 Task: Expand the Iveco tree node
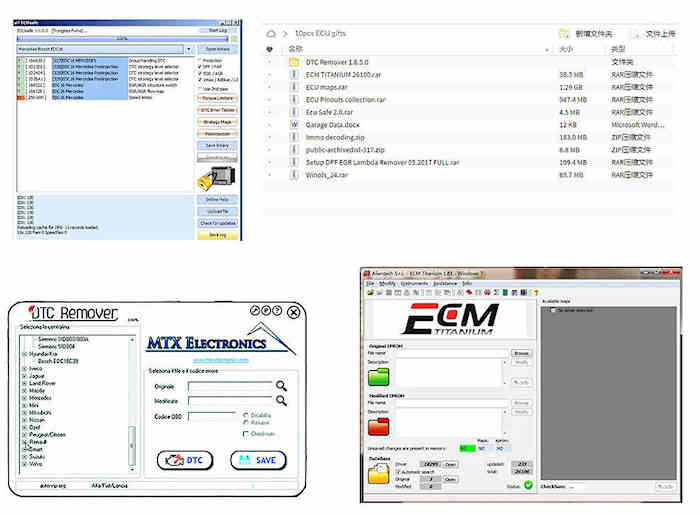click(x=25, y=369)
